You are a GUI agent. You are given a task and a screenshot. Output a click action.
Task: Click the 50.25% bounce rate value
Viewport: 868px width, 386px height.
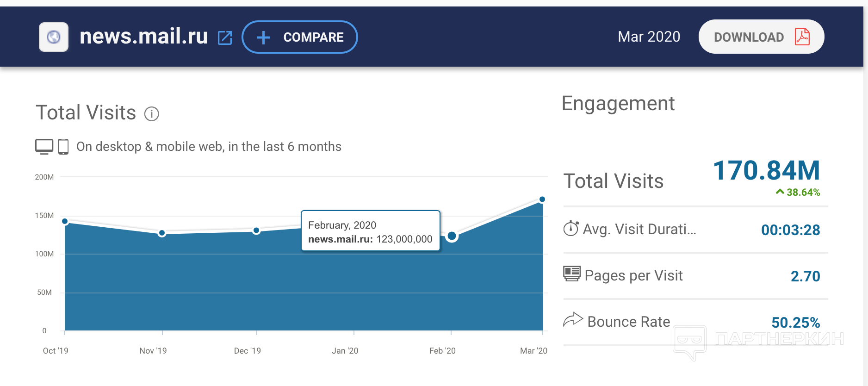pos(796,323)
